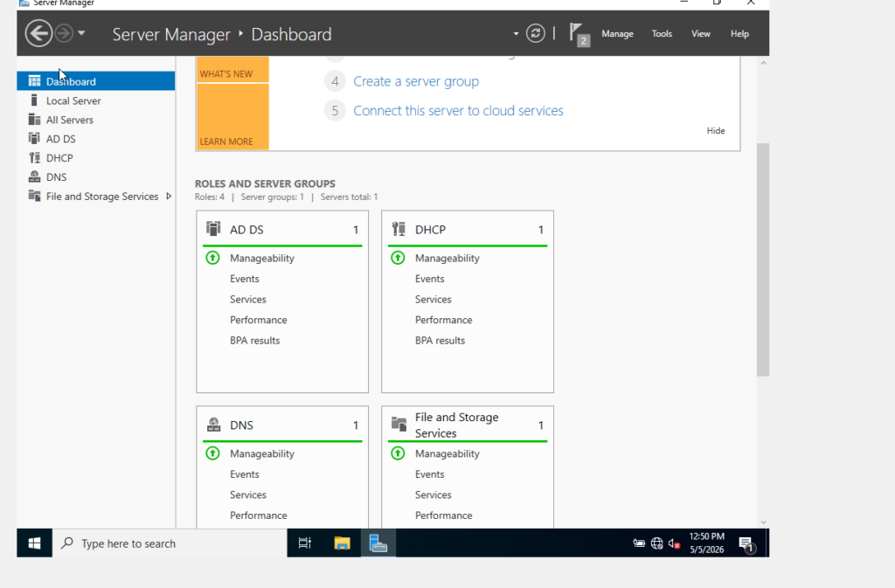895x588 pixels.
Task: Open File and Storage Services in sidebar
Action: tap(96, 197)
